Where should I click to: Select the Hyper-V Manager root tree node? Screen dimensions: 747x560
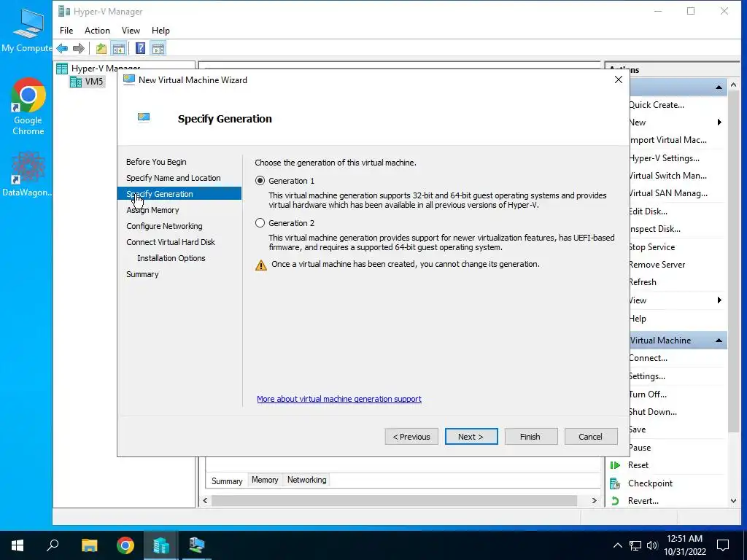pos(98,69)
